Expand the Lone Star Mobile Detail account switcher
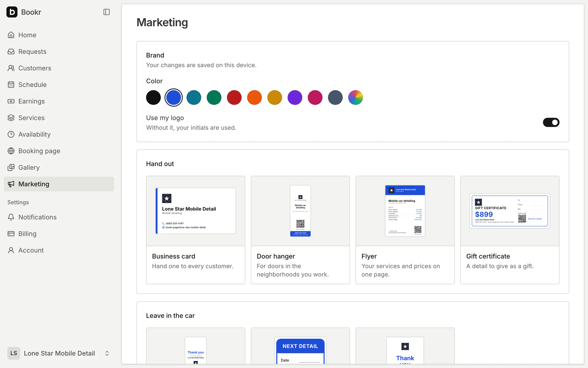This screenshot has height=368, width=588. click(59, 353)
